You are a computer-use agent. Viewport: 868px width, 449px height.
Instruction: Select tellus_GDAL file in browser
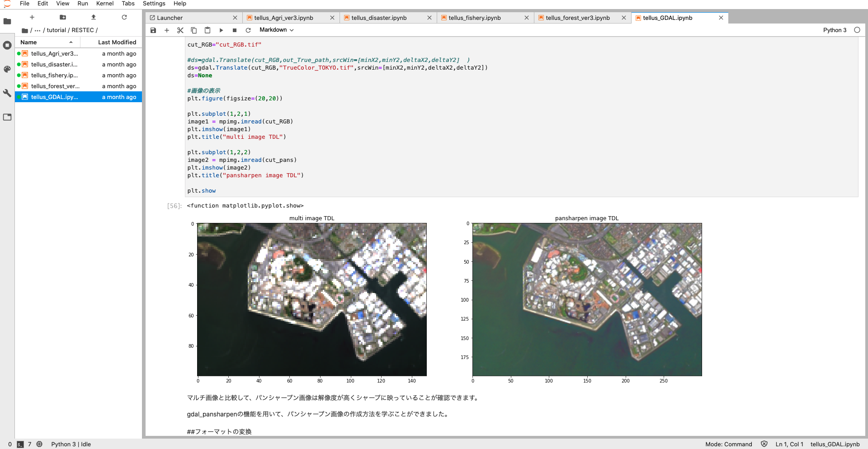coord(79,97)
